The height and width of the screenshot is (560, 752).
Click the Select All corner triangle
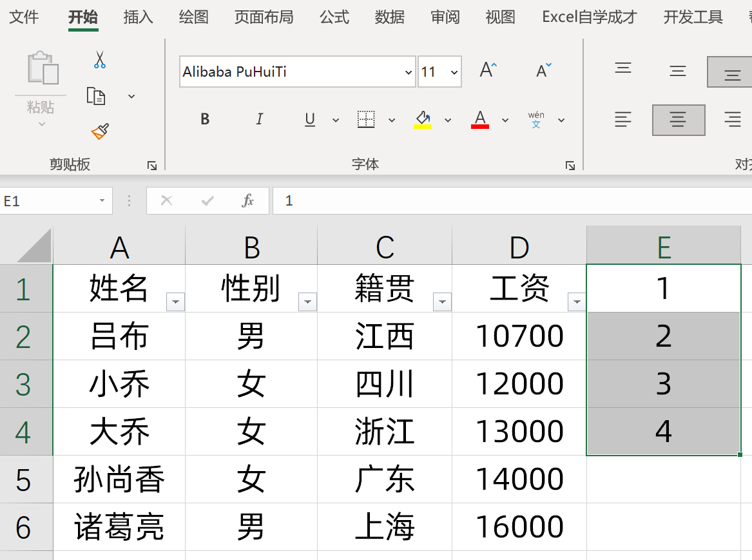[x=35, y=246]
